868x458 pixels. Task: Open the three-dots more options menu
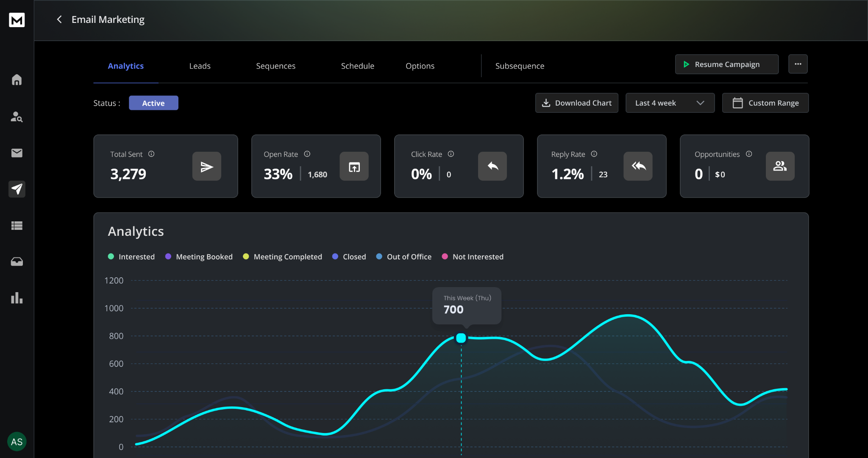[x=798, y=64]
